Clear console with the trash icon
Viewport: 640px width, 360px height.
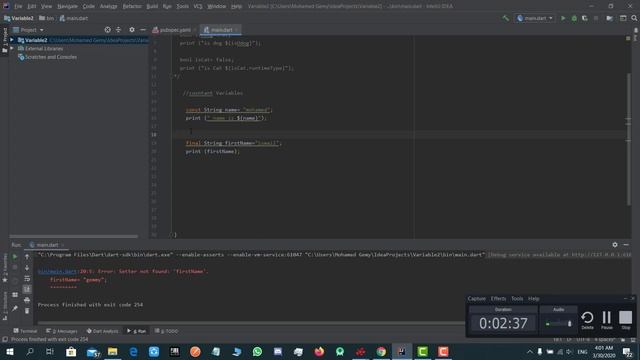pyautogui.click(x=27, y=311)
